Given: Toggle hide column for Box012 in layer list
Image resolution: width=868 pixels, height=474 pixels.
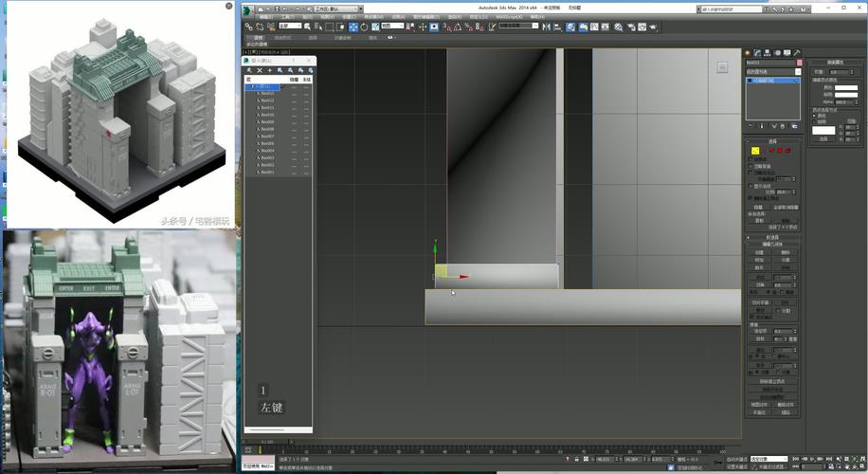Looking at the screenshot, I should [294, 100].
